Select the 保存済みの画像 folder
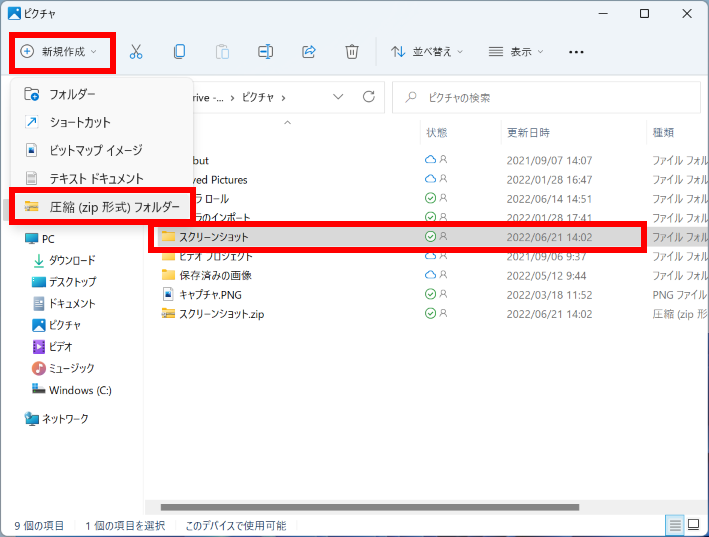The width and height of the screenshot is (709, 537). pos(215,275)
